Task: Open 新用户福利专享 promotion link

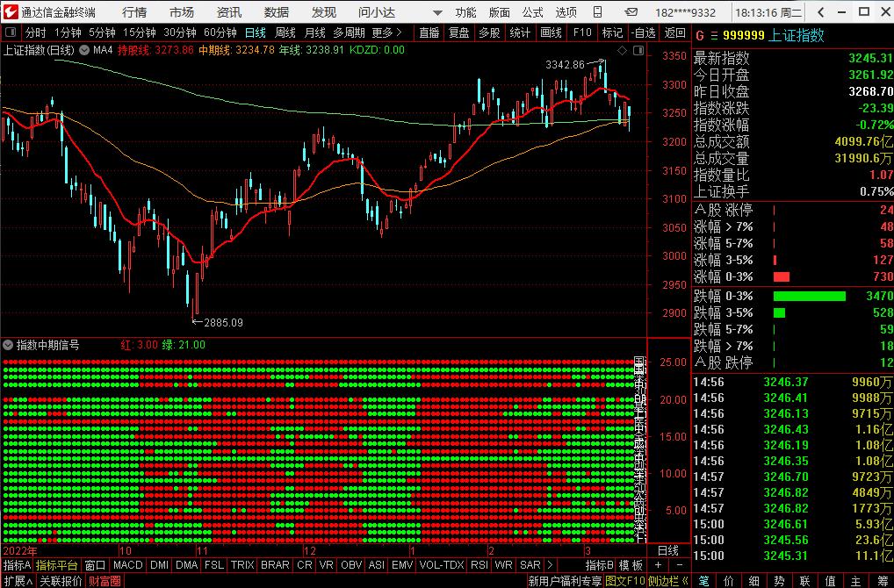Action: click(565, 581)
